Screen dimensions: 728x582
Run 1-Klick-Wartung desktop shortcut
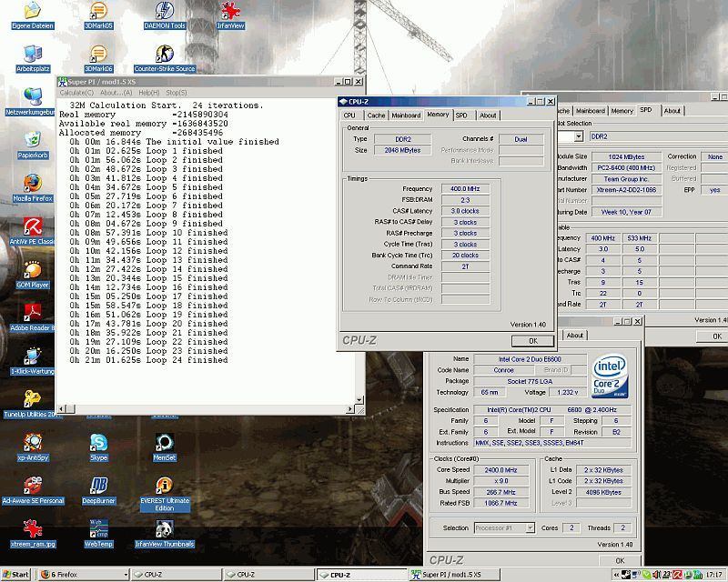(33, 361)
